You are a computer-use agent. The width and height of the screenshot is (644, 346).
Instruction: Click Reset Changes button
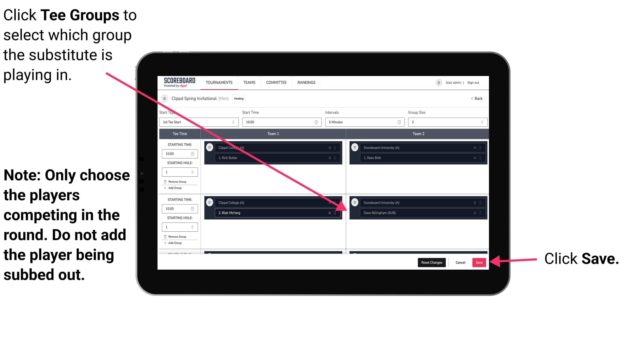[x=431, y=262]
